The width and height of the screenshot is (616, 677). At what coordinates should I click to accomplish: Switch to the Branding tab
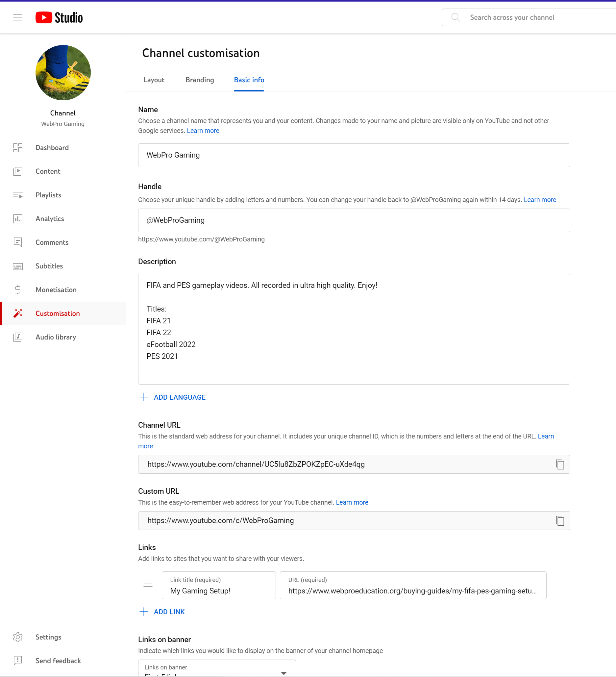pos(200,80)
